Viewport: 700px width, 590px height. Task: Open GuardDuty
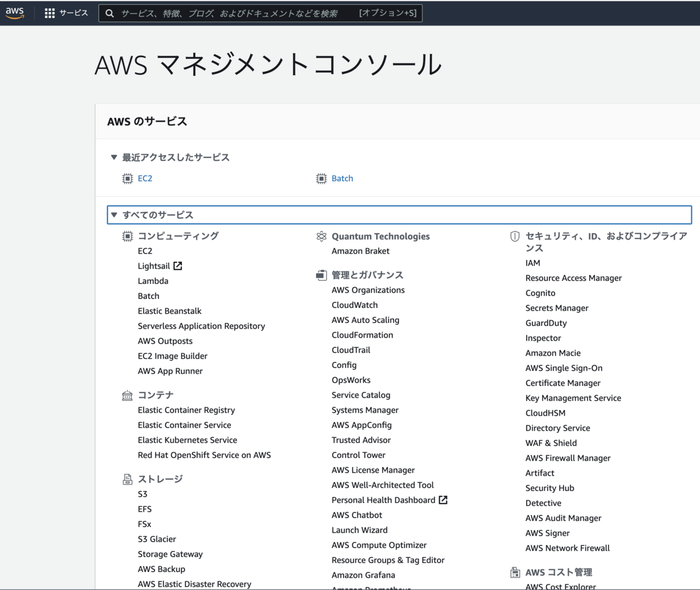tap(546, 324)
